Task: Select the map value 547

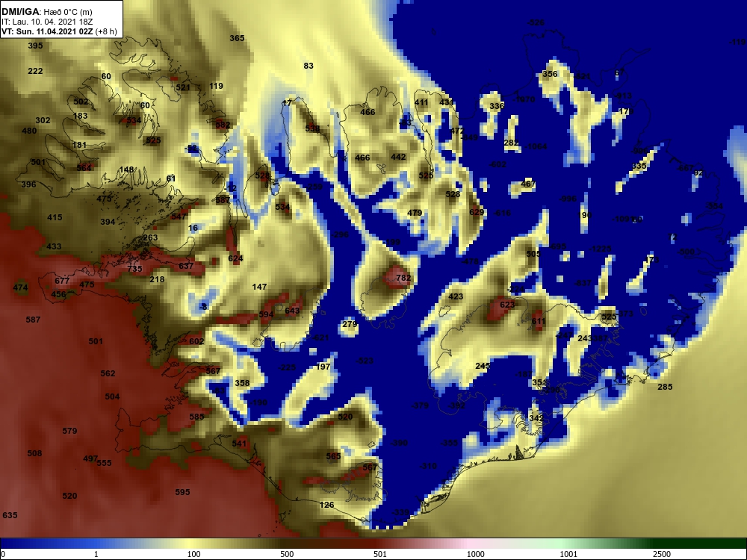Action: pos(179,217)
